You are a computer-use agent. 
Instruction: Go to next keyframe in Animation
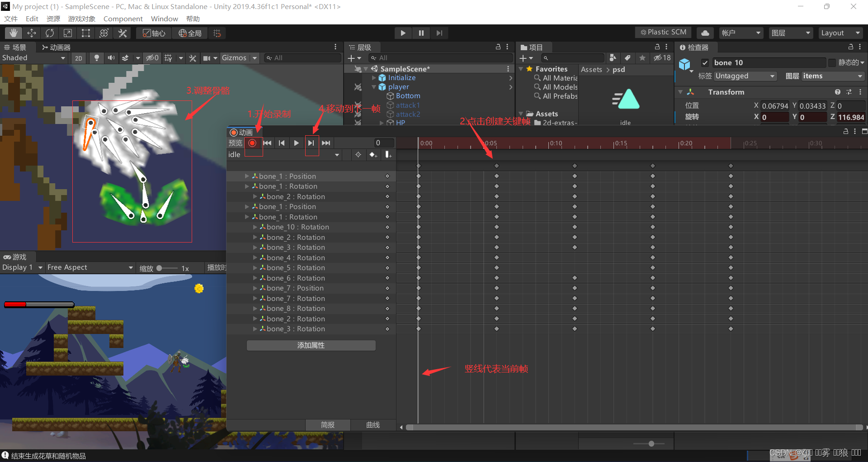pyautogui.click(x=311, y=143)
